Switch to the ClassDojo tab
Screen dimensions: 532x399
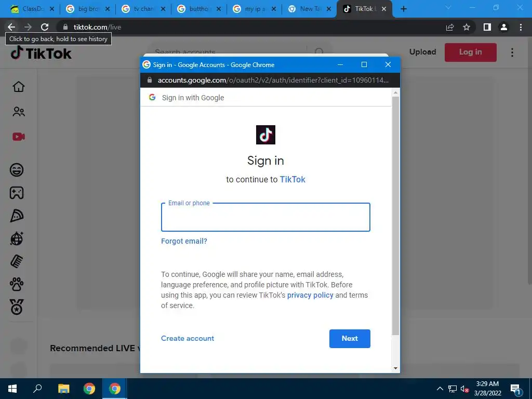(x=32, y=9)
